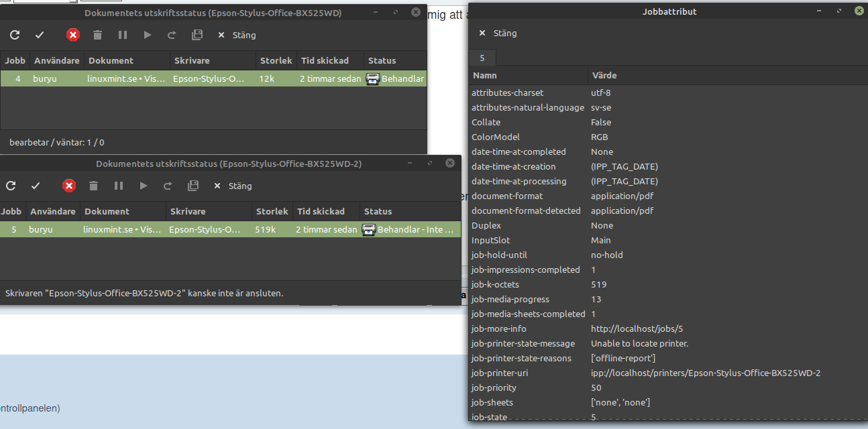Screen dimensions: 868x429
Task: Select job-media-progress row
Action: coord(668,299)
